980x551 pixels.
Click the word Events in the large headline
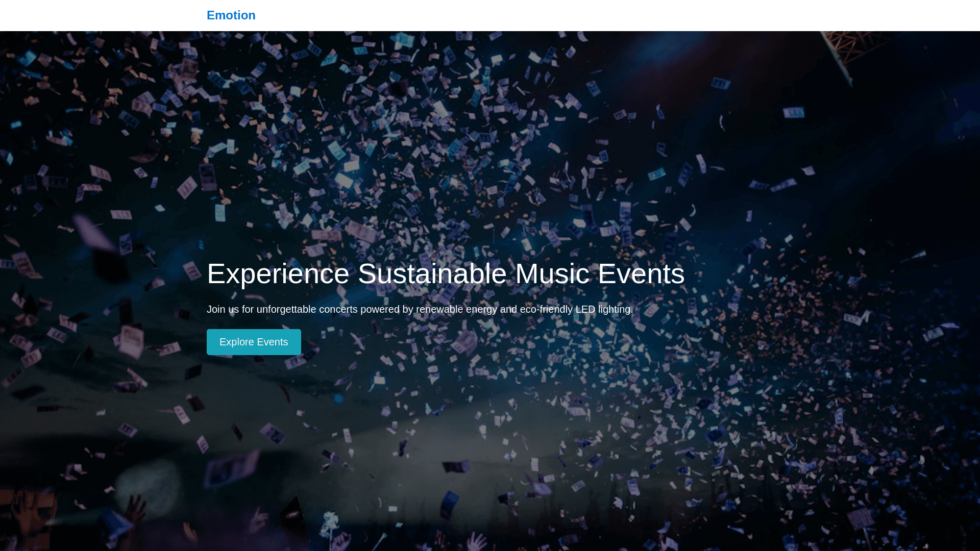(x=641, y=273)
